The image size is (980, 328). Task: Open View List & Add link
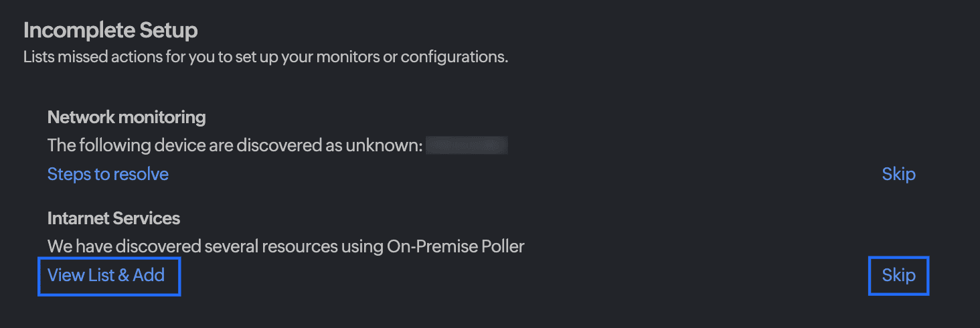(106, 275)
